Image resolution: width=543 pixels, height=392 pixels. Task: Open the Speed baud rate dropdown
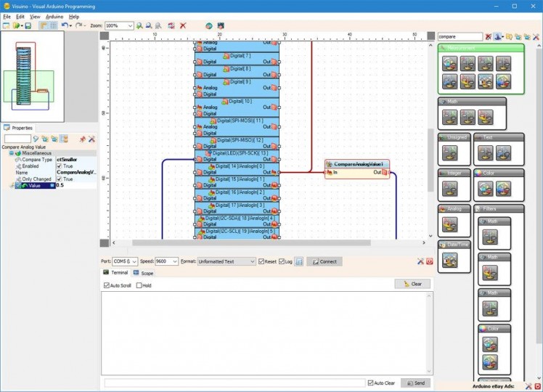point(175,261)
